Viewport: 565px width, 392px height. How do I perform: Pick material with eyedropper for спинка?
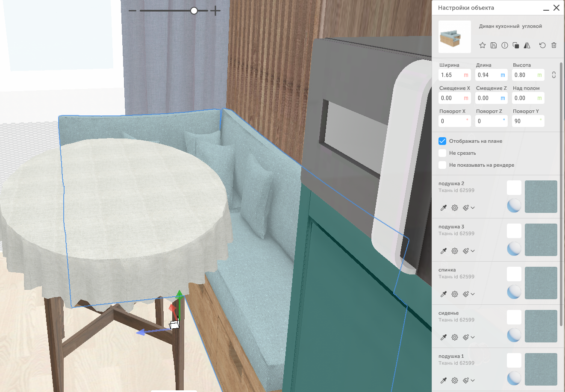[x=444, y=294]
